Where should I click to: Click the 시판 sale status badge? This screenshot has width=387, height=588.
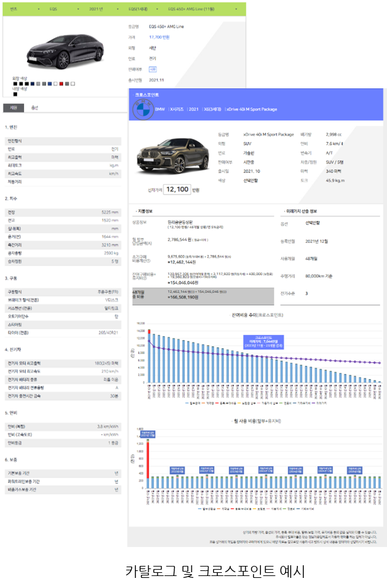(x=153, y=69)
